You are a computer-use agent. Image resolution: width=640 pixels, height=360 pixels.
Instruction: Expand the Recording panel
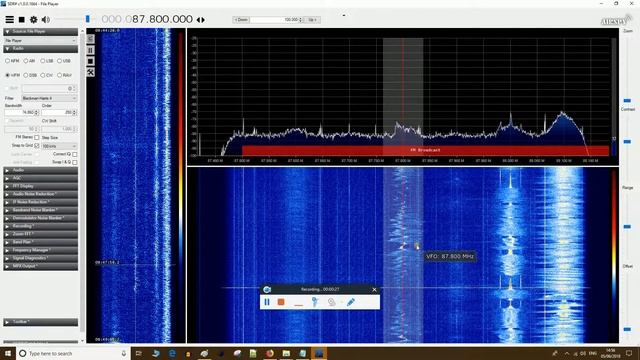click(x=40, y=226)
